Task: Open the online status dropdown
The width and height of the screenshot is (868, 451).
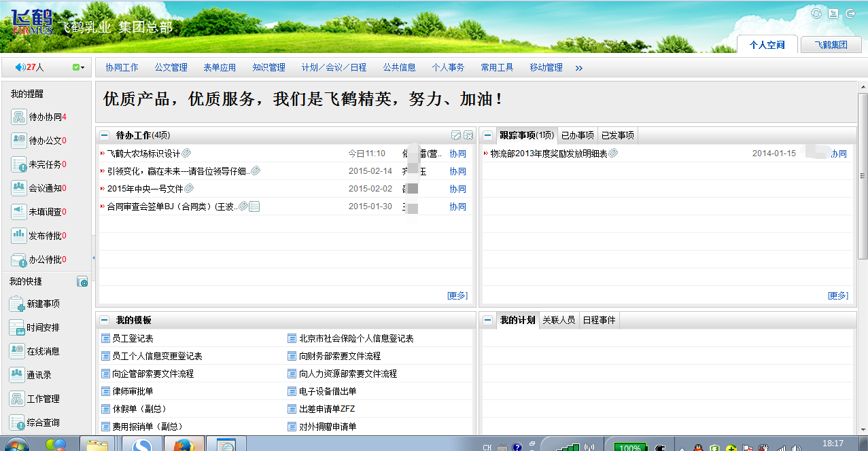Action: click(78, 67)
